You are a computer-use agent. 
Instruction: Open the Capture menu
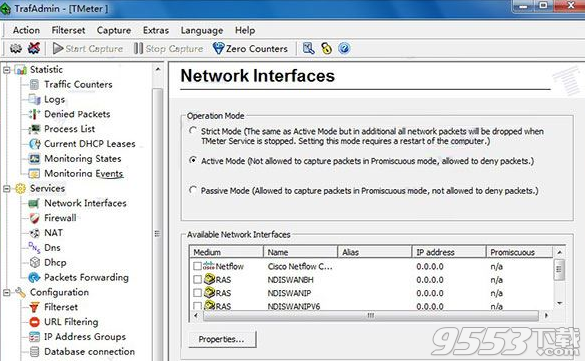114,30
